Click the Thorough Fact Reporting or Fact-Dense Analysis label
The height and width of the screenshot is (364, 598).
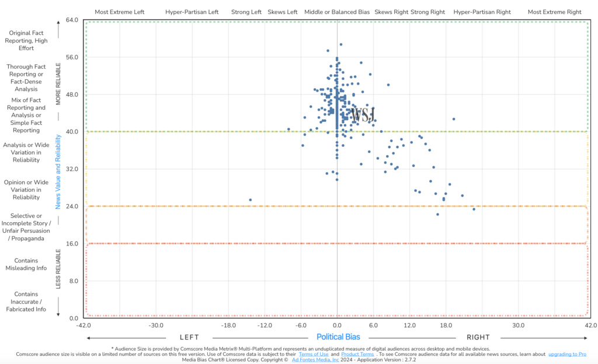tap(26, 78)
